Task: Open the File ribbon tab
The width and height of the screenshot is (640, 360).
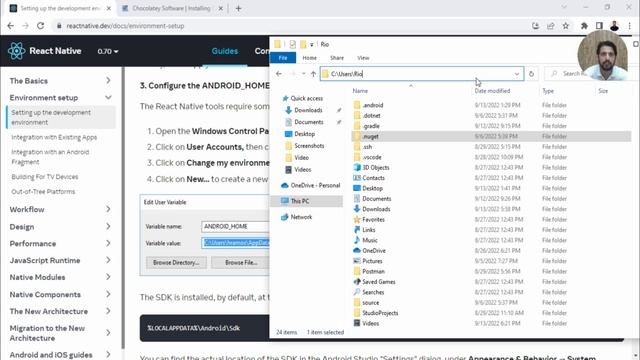Action: coord(283,58)
